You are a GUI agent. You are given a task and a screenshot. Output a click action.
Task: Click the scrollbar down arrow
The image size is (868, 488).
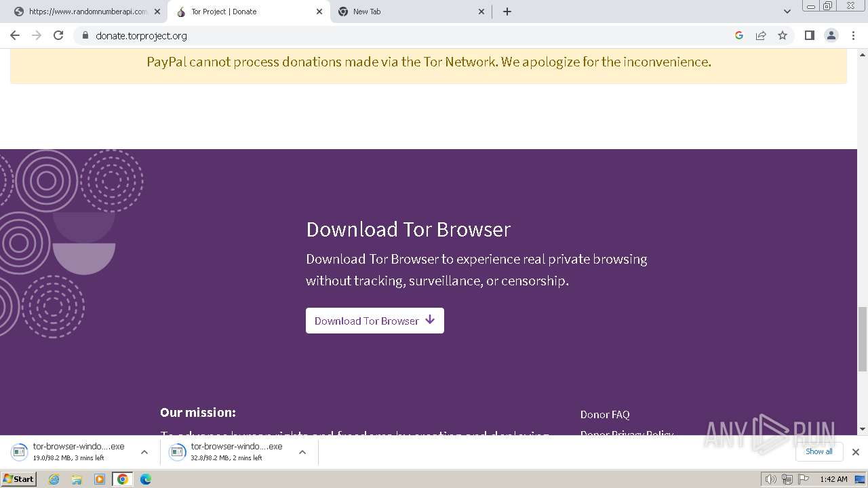pyautogui.click(x=863, y=429)
